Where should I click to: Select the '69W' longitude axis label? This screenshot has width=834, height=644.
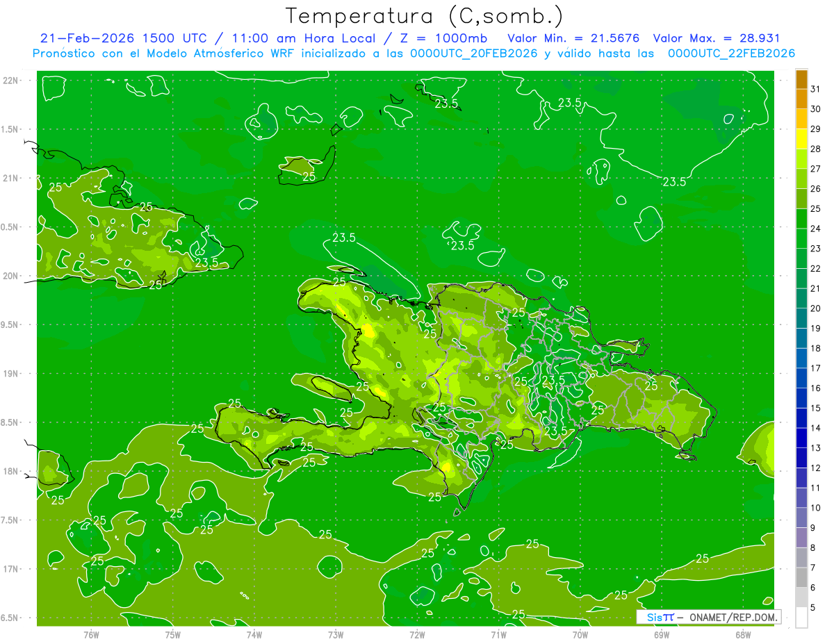coord(661,635)
